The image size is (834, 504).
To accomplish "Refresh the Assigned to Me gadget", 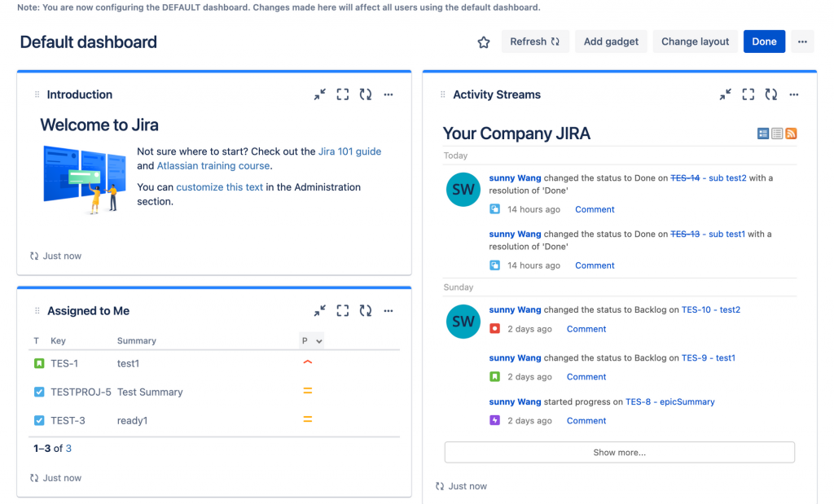I will 366,311.
